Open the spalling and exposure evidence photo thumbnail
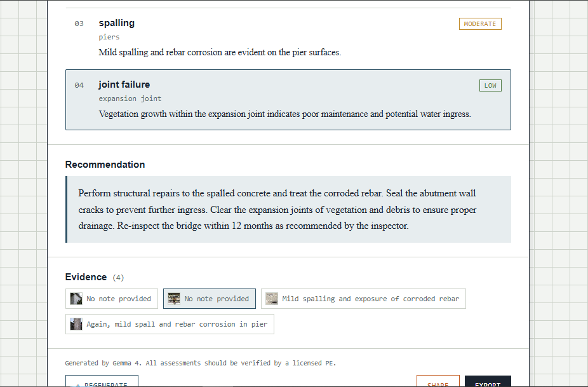Screen dimensions: 588x387 click(272, 299)
